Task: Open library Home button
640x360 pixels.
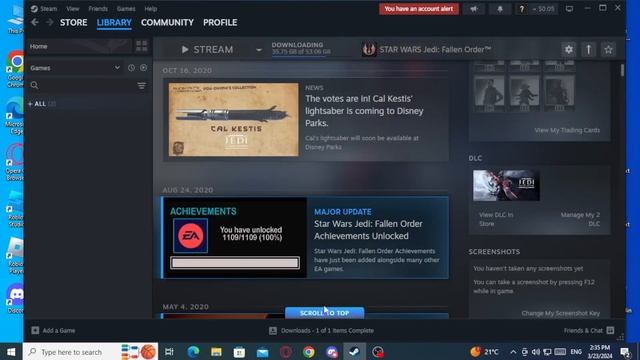Action: (80, 47)
